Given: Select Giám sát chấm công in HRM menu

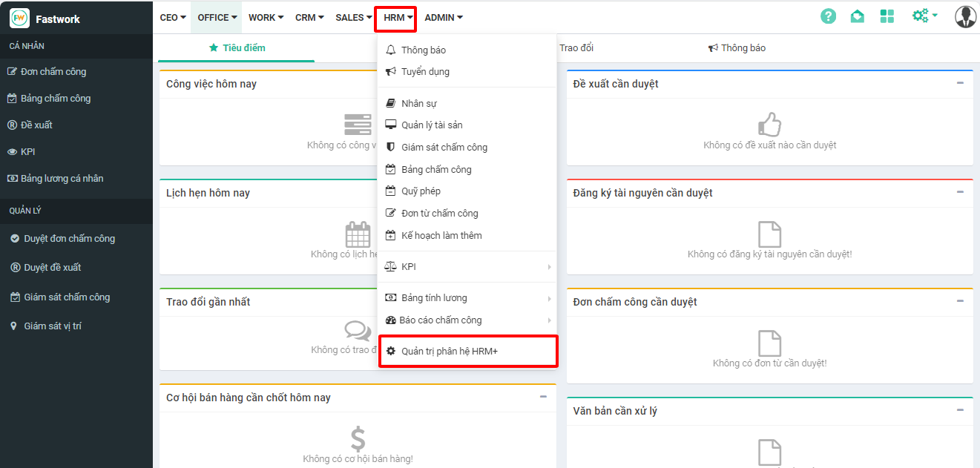Looking at the screenshot, I should (x=444, y=148).
